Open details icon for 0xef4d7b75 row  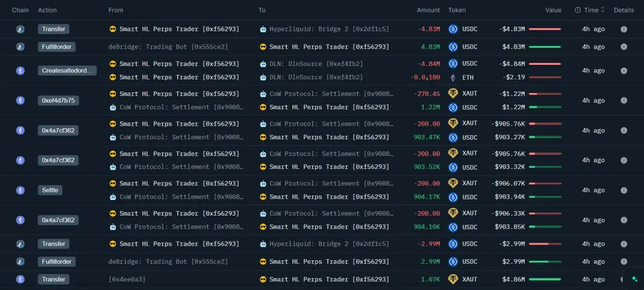(624, 100)
